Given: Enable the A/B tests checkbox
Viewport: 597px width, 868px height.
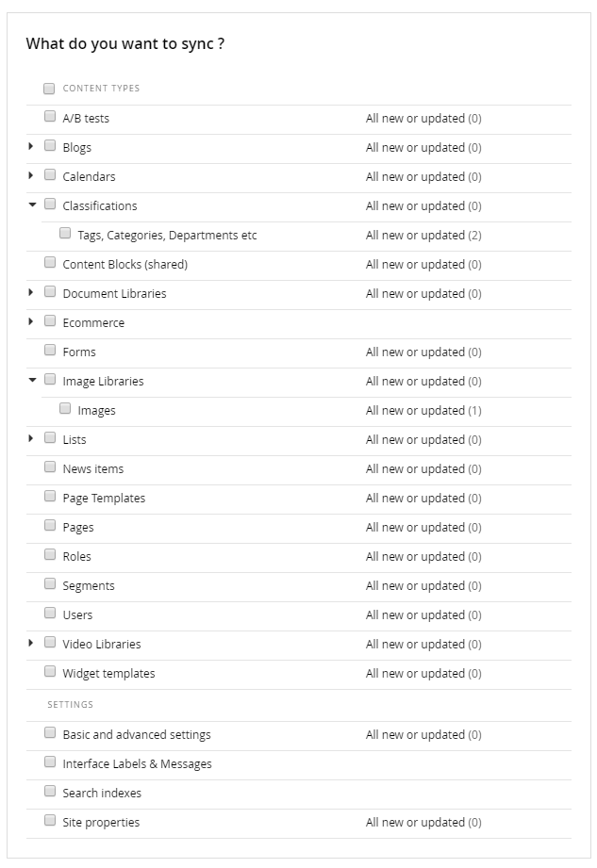Looking at the screenshot, I should 50,117.
